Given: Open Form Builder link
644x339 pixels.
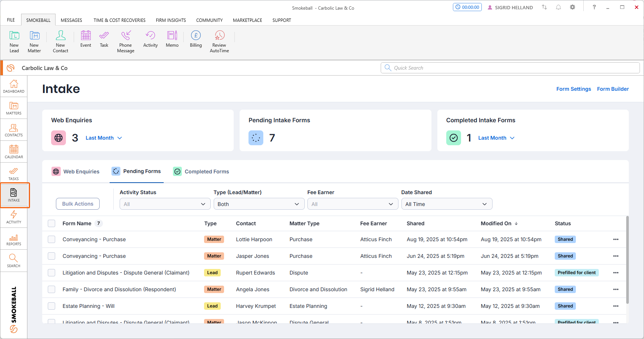Looking at the screenshot, I should point(613,89).
